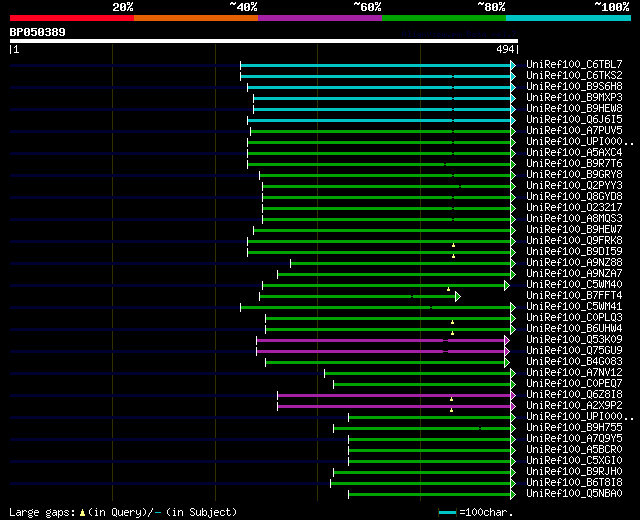This screenshot has width=640, height=520.
Task: Open hit UniRef100_B9RJH0
Action: (574, 472)
